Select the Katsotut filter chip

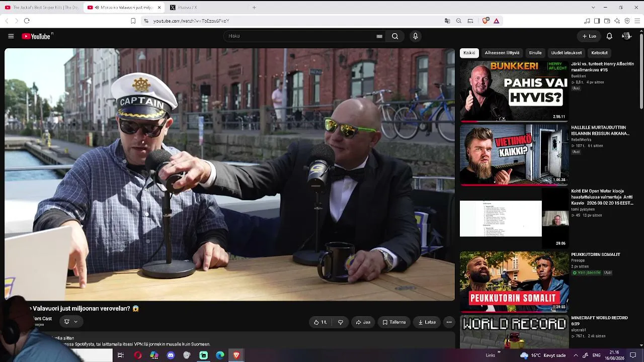pyautogui.click(x=599, y=53)
